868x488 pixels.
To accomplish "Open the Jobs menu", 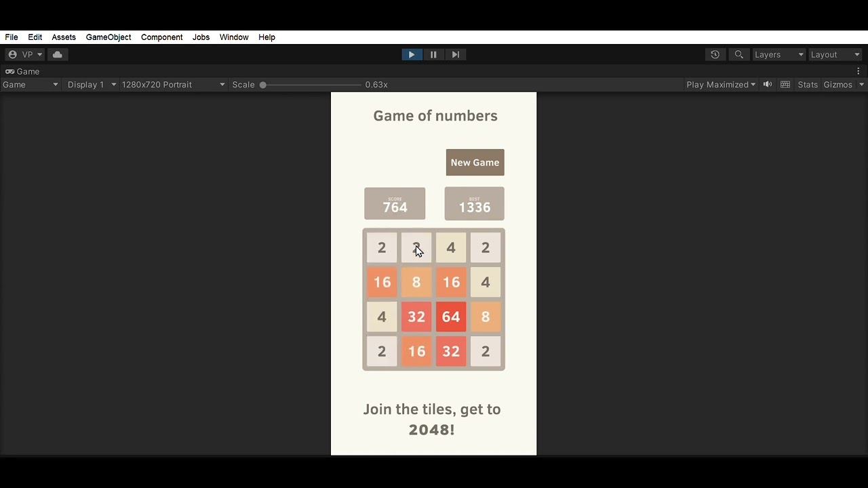I will pos(201,37).
